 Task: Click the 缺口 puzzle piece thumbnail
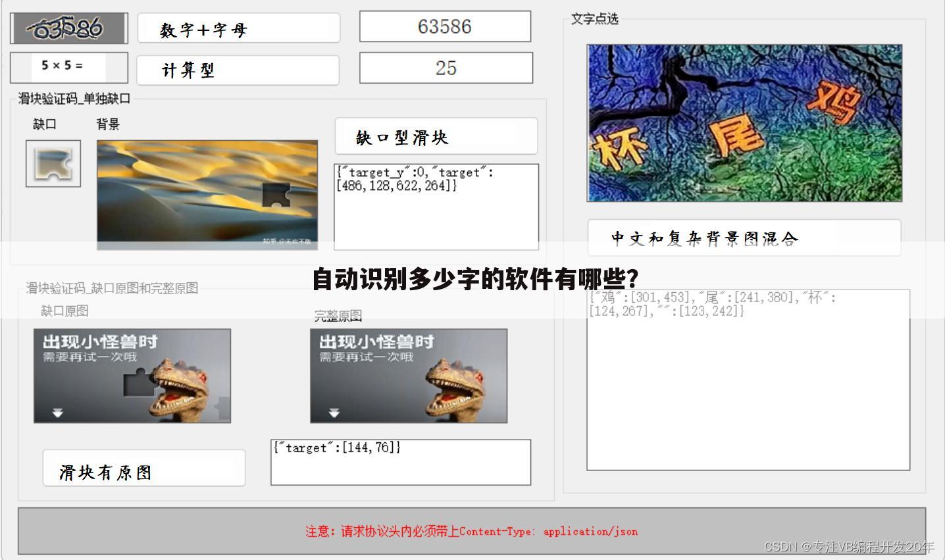point(53,163)
